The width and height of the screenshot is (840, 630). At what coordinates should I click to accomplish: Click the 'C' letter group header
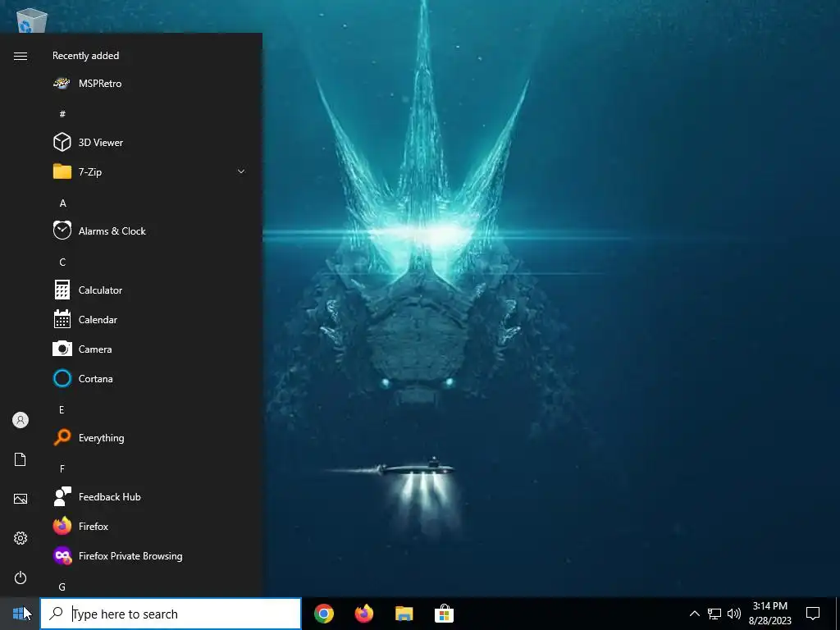[x=62, y=262]
